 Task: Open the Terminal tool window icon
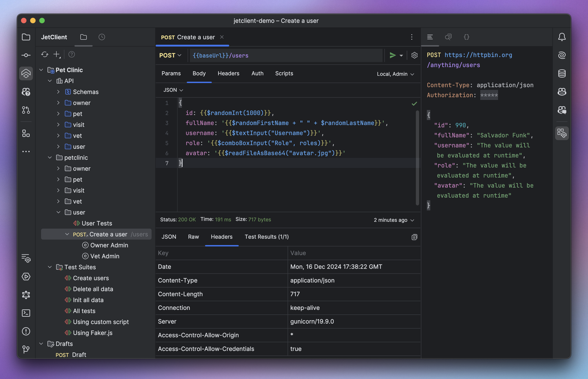pos(26,313)
